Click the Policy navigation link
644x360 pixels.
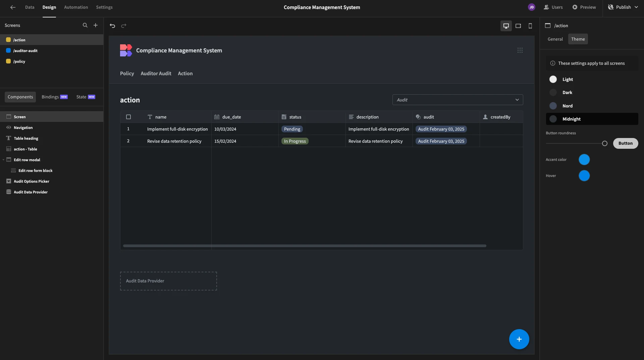click(x=127, y=73)
